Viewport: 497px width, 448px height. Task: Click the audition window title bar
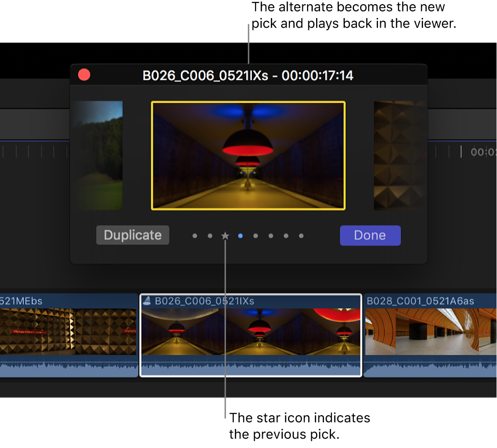(x=248, y=75)
